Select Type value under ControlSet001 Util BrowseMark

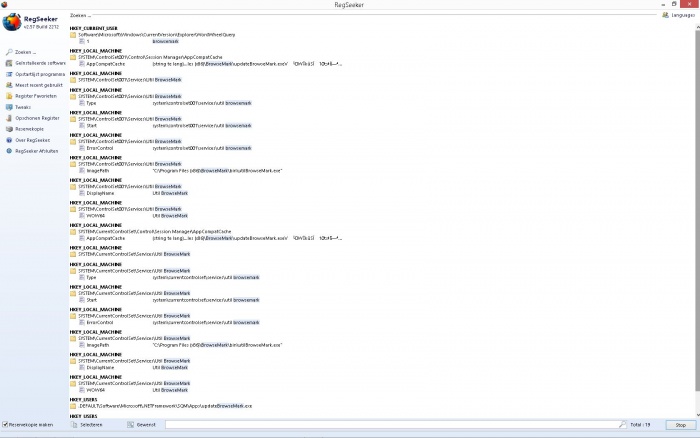click(x=91, y=103)
